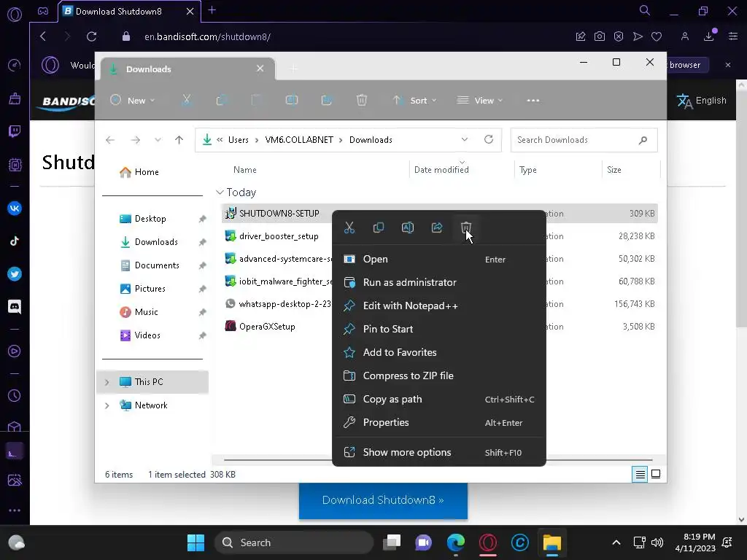Viewport: 747px width, 560px height.
Task: Choose Edit with Notepad++
Action: tap(438, 306)
